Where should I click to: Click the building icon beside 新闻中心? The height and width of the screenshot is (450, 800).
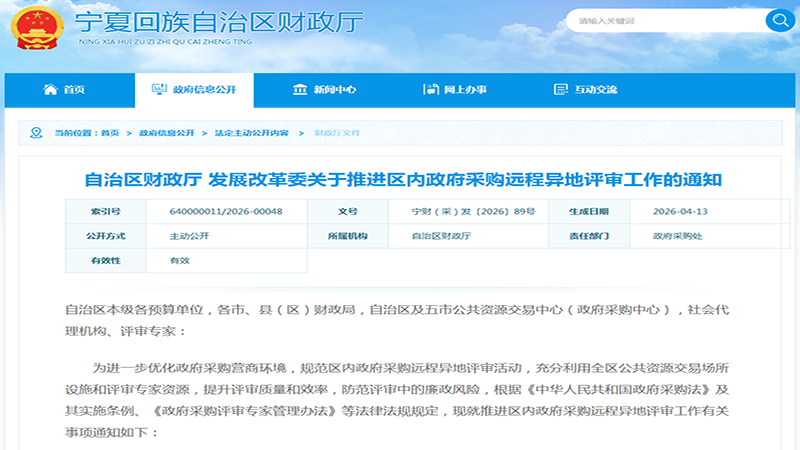pyautogui.click(x=300, y=89)
